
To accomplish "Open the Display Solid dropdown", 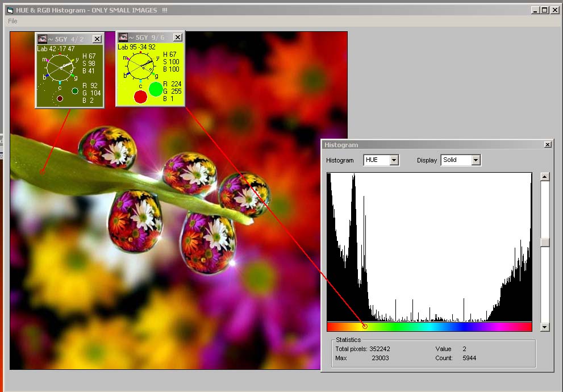I will point(476,160).
